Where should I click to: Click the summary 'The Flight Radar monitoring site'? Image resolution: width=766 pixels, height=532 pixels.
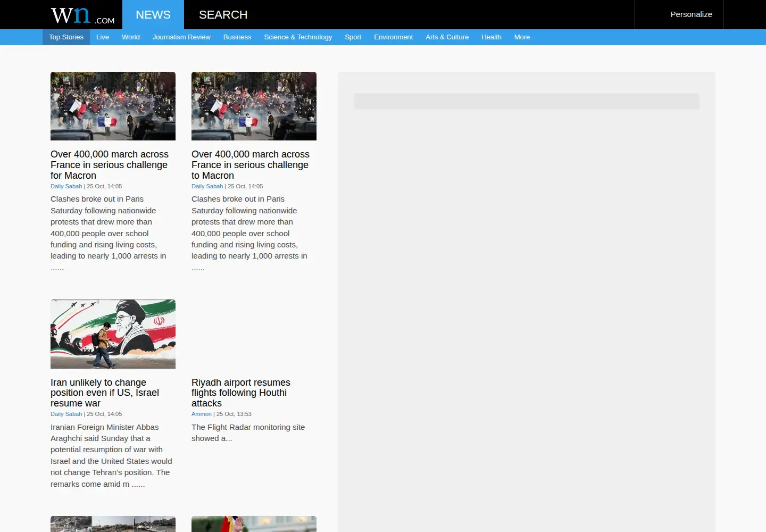248,433
